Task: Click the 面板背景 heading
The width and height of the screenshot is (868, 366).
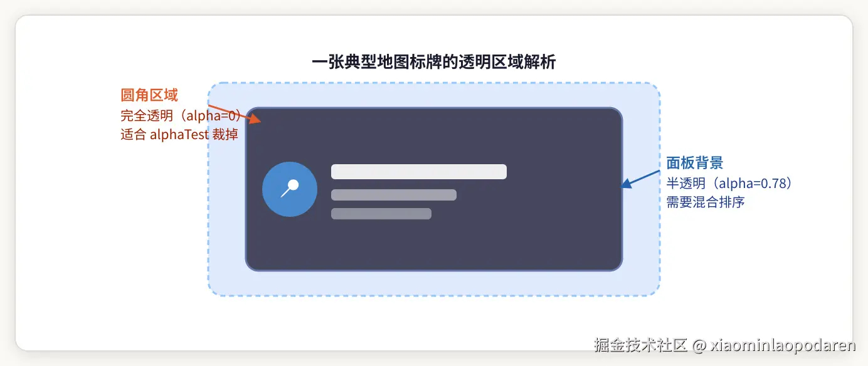Action: [x=695, y=163]
